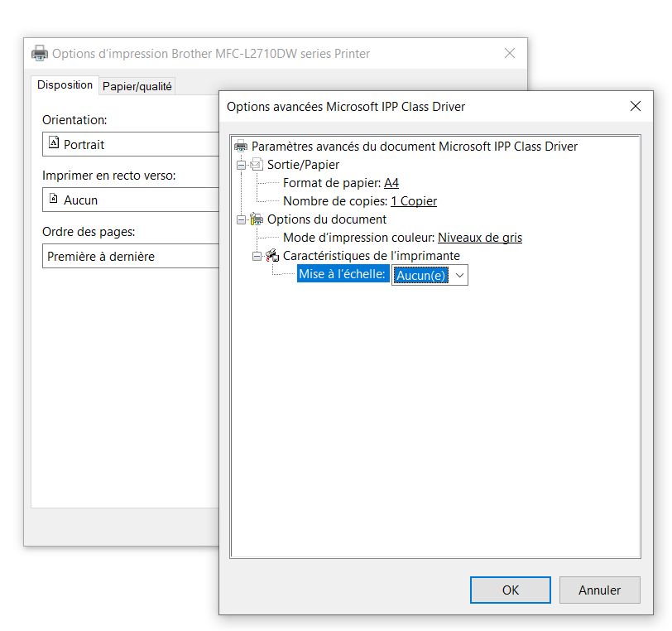Screen dimensions: 672x631
Task: Click the A4 paper format link
Action: [x=391, y=183]
